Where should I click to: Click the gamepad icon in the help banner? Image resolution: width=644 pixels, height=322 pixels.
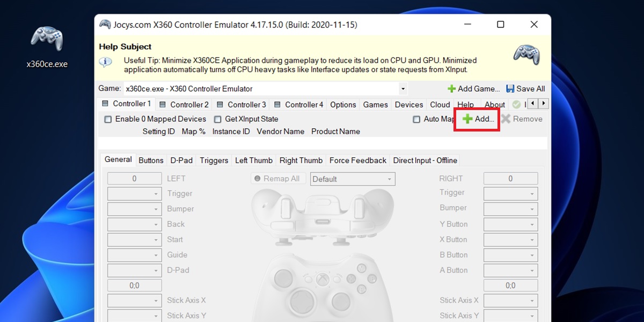pyautogui.click(x=526, y=55)
